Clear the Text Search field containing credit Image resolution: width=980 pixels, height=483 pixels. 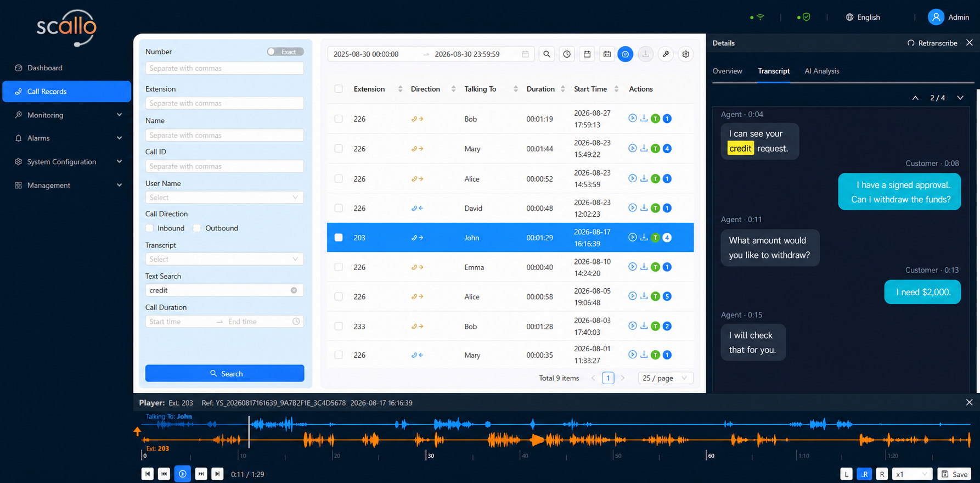(x=294, y=290)
